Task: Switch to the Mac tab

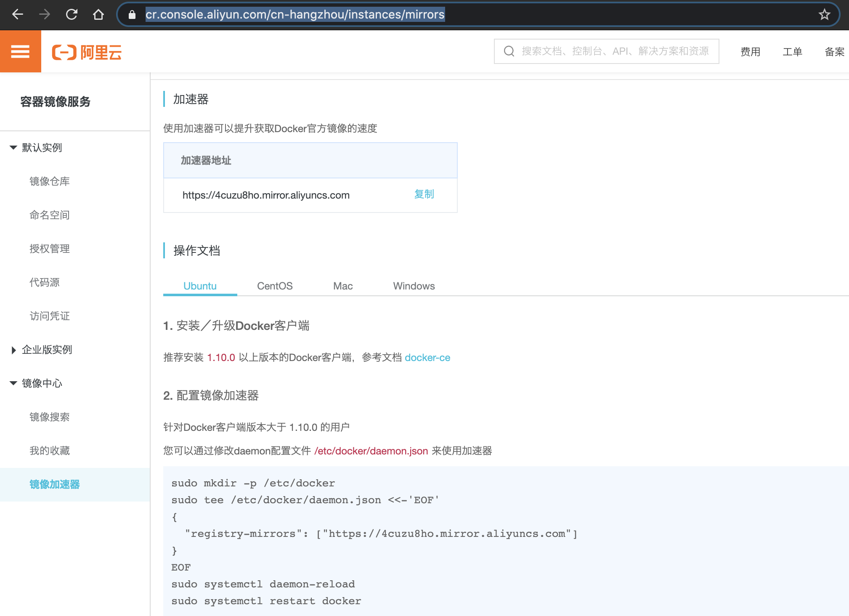Action: (x=343, y=286)
